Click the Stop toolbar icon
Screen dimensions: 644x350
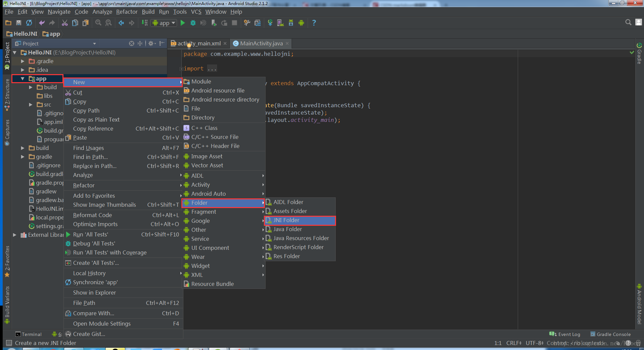coord(234,23)
